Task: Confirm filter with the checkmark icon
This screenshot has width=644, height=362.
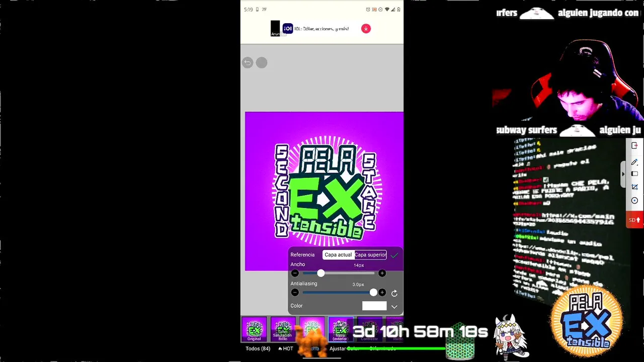Action: (394, 255)
